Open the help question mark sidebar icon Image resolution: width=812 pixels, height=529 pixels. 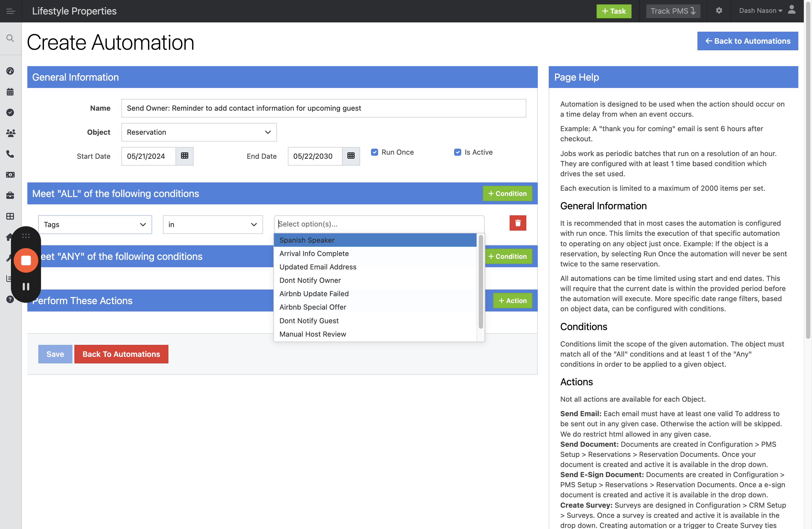tap(10, 299)
